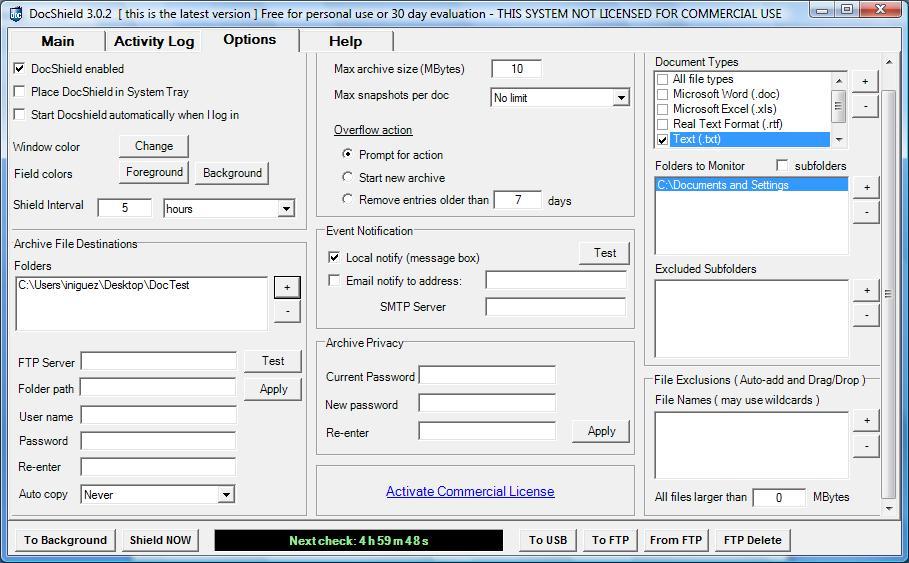This screenshot has height=563, width=909.
Task: Remove monitored folder with minus button
Action: pos(867,212)
